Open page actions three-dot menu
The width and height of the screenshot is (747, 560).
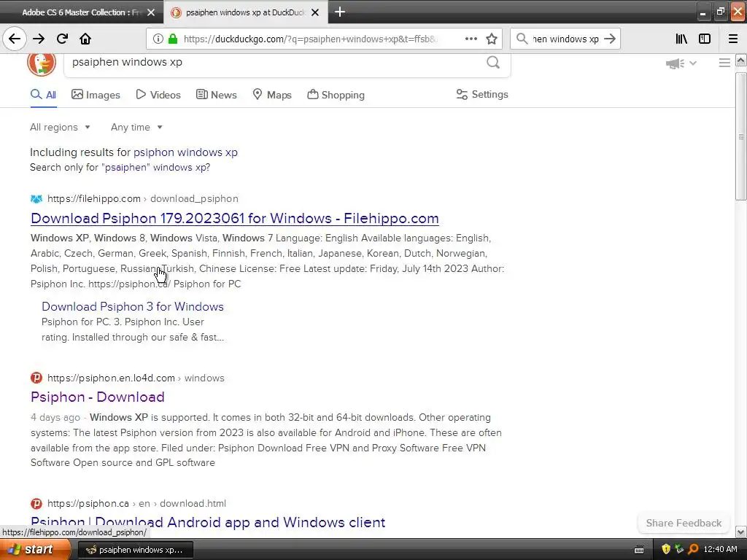[x=471, y=39]
